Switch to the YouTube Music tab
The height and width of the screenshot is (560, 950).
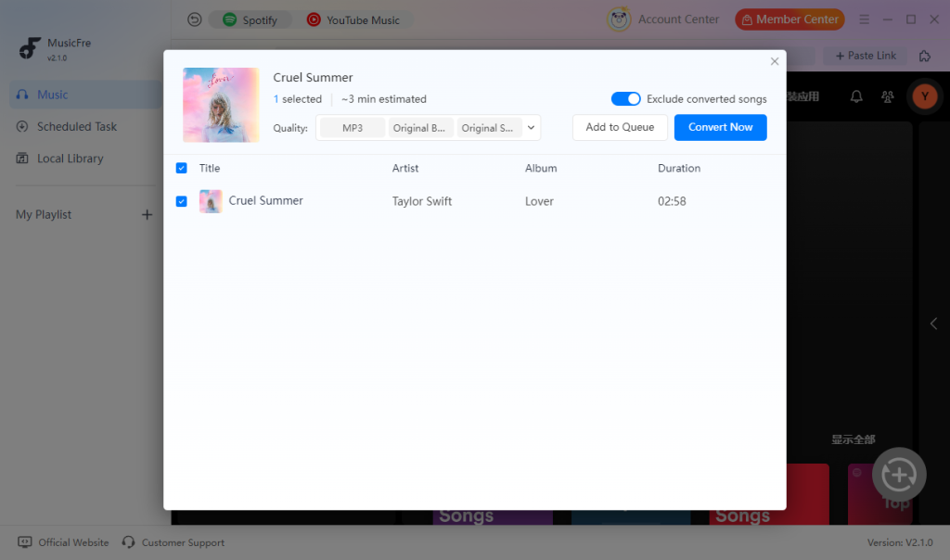tap(353, 20)
